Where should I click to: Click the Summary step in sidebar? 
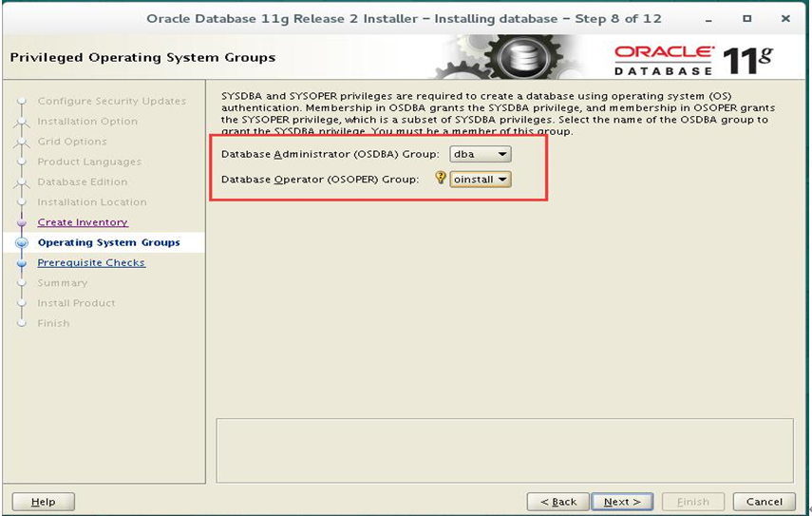click(62, 283)
